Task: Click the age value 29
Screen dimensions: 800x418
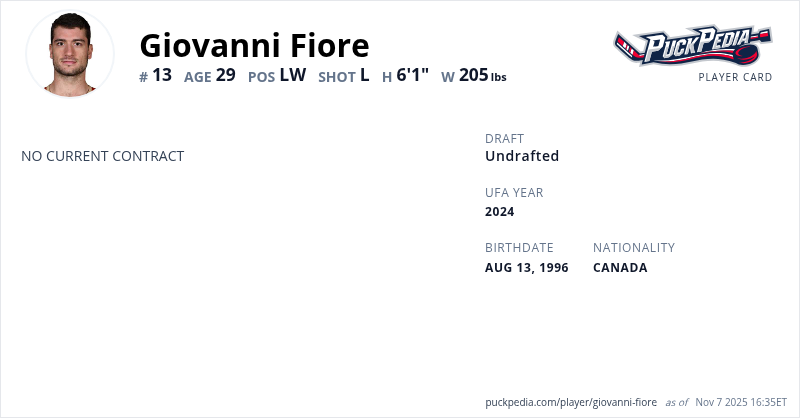Action: (x=225, y=75)
